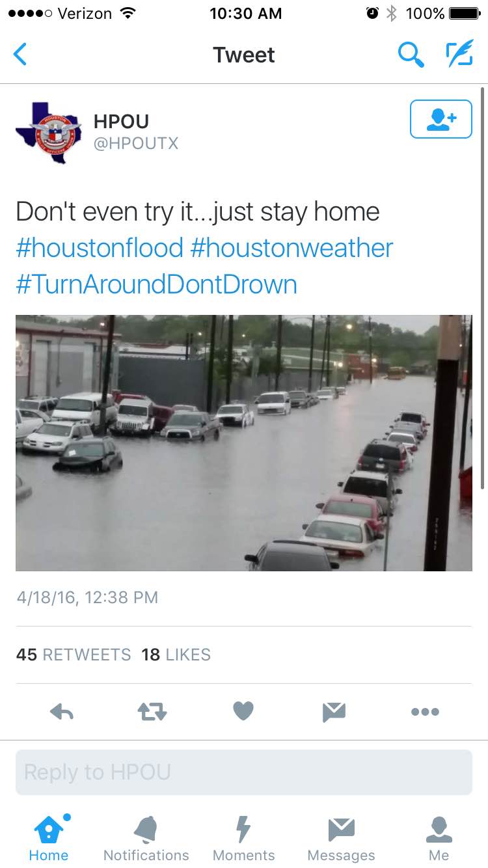The height and width of the screenshot is (868, 488).
Task: Retweet this tweet
Action: tap(152, 712)
